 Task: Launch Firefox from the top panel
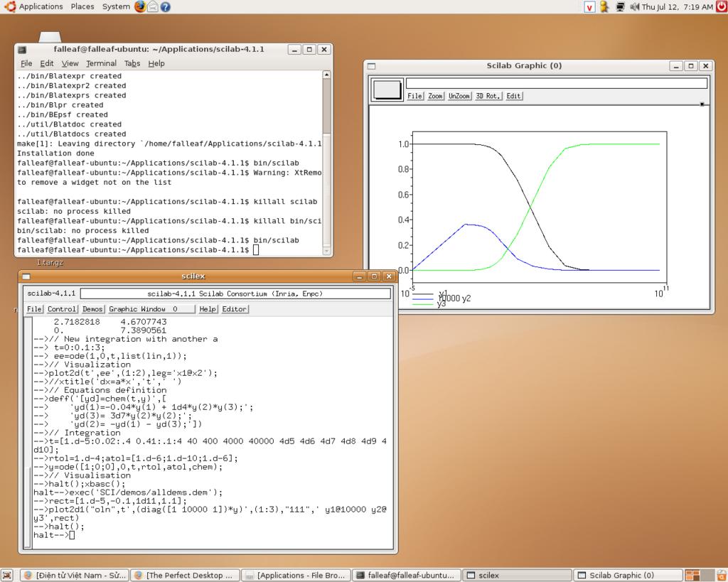point(139,6)
